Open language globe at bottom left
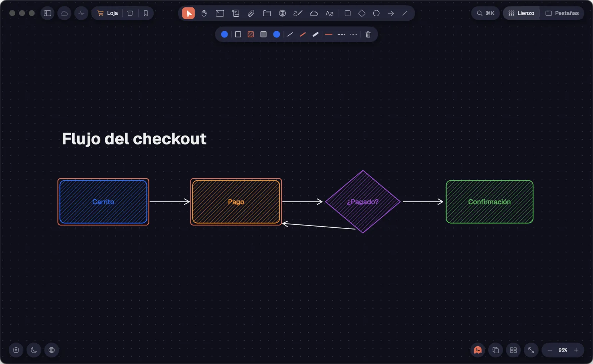Screen dimensions: 593x364 (x=52, y=350)
